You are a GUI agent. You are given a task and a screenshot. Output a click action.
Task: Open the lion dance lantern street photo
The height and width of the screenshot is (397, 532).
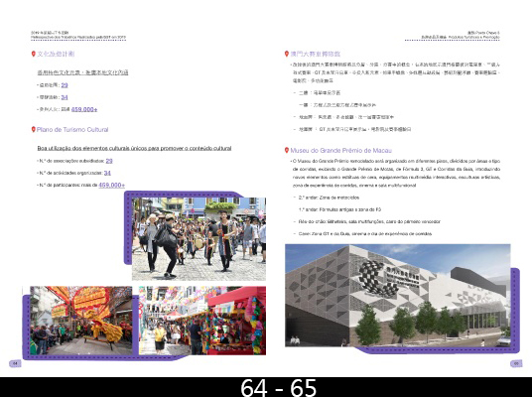click(81, 321)
